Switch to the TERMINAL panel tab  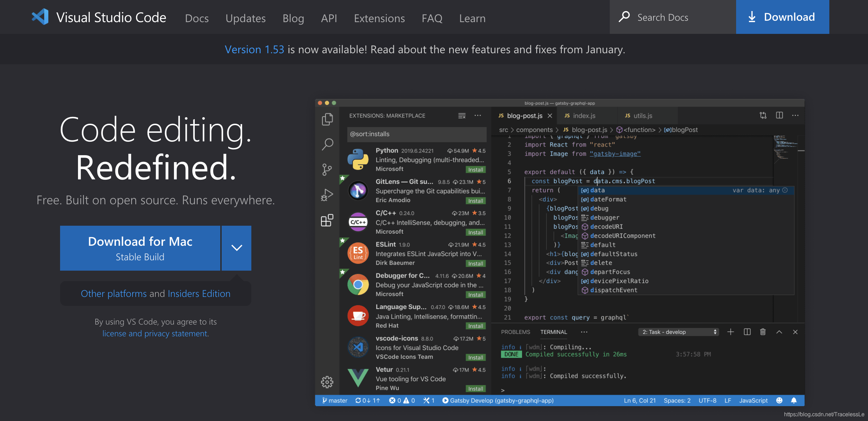[553, 332]
